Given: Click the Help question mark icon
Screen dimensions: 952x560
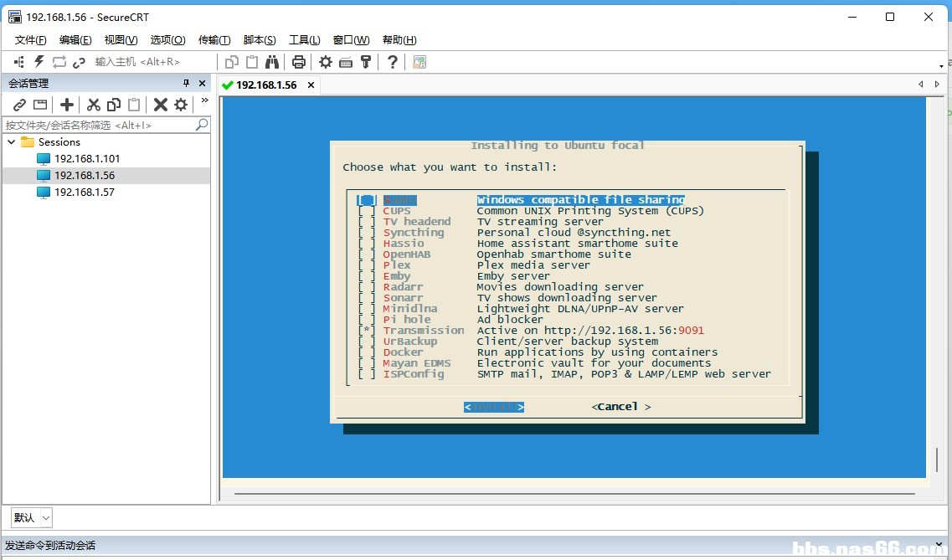Looking at the screenshot, I should [392, 61].
